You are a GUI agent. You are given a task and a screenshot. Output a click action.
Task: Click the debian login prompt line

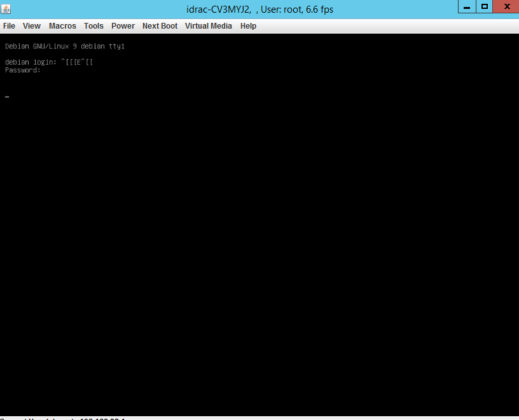point(32,62)
